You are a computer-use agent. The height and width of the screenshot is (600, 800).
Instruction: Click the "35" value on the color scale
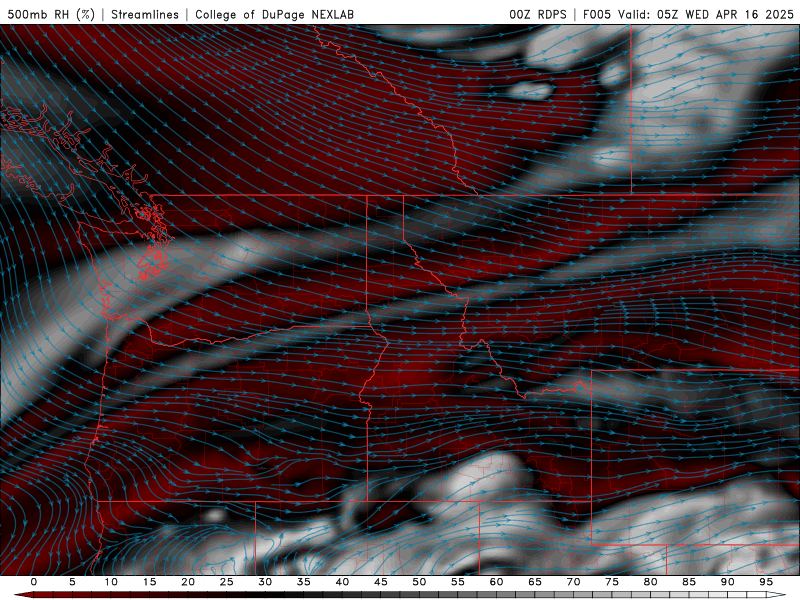point(304,582)
